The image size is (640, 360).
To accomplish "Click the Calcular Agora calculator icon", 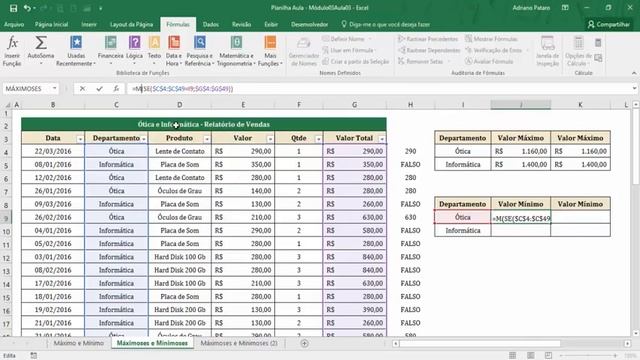I will click(598, 42).
